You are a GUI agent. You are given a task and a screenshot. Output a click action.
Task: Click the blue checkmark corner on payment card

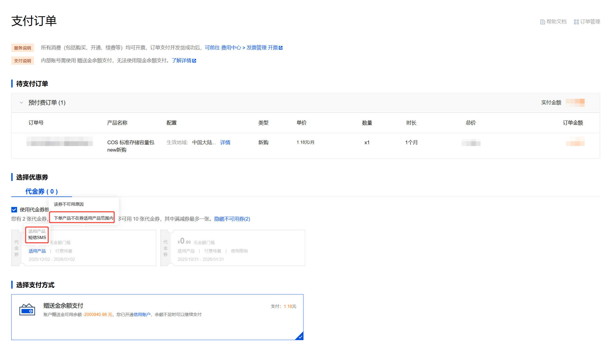point(300,337)
